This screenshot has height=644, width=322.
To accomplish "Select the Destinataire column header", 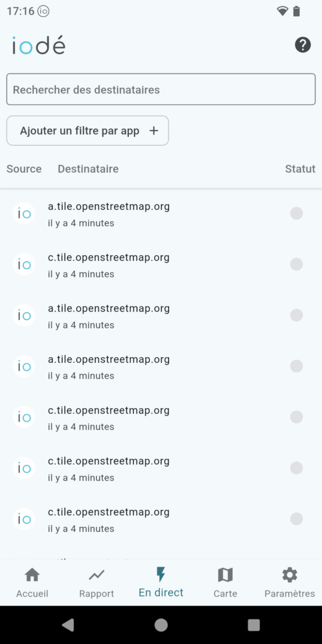I will [x=88, y=169].
